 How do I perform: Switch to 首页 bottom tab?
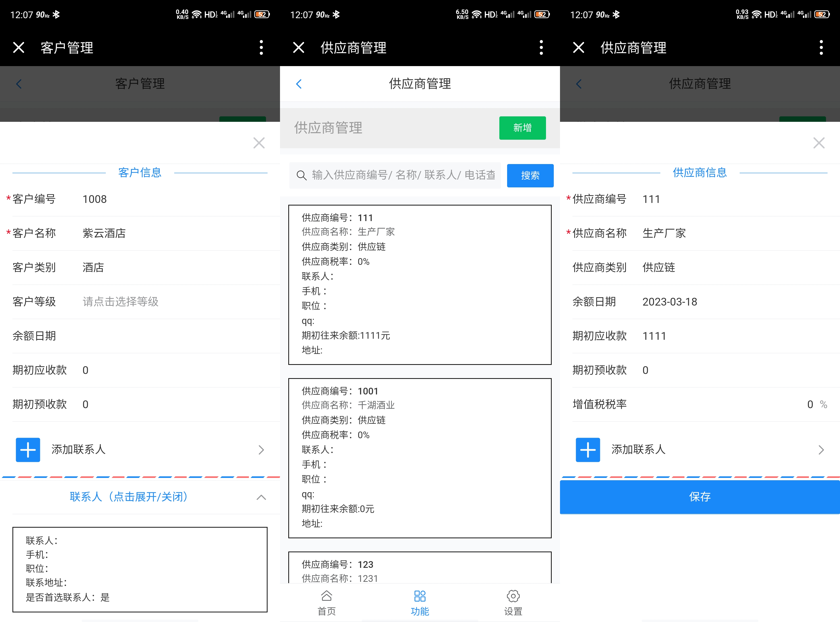pyautogui.click(x=327, y=602)
